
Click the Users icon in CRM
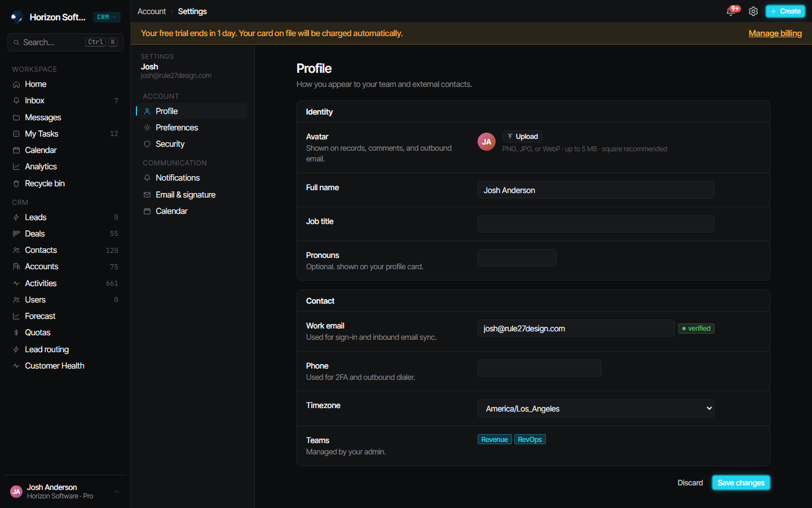[x=16, y=300]
